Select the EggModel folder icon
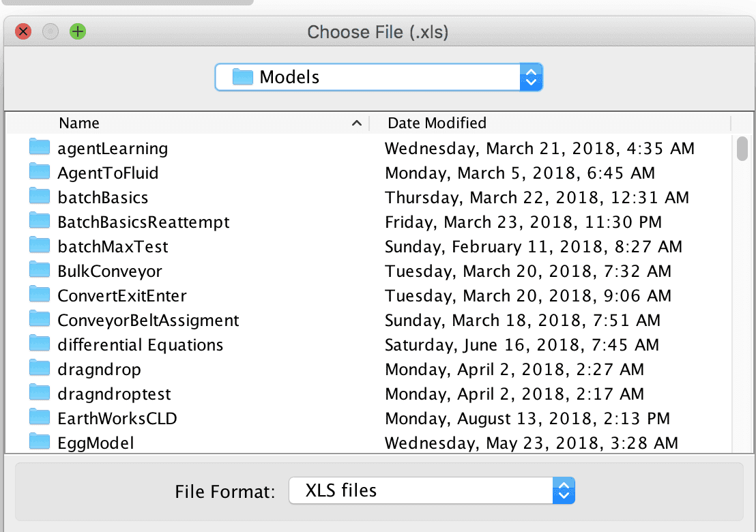Screen dimensions: 756x532 coord(40,443)
